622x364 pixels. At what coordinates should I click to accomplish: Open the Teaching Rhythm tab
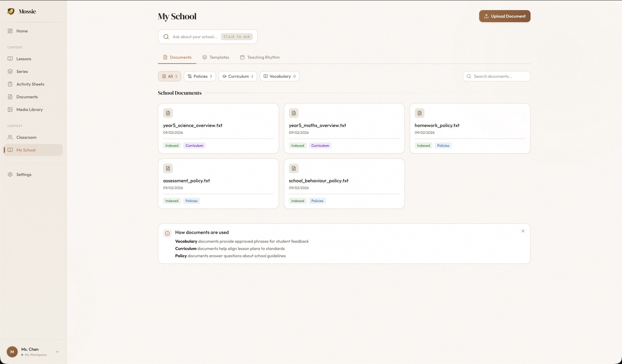coord(260,57)
